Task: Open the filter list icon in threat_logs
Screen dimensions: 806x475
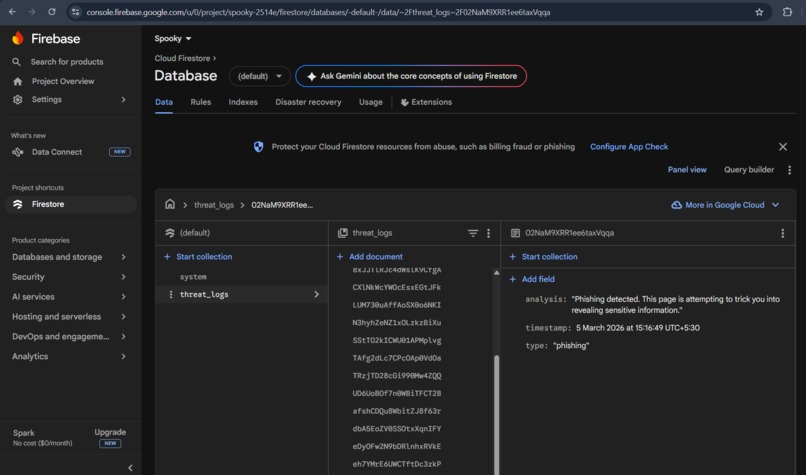Action: (473, 233)
